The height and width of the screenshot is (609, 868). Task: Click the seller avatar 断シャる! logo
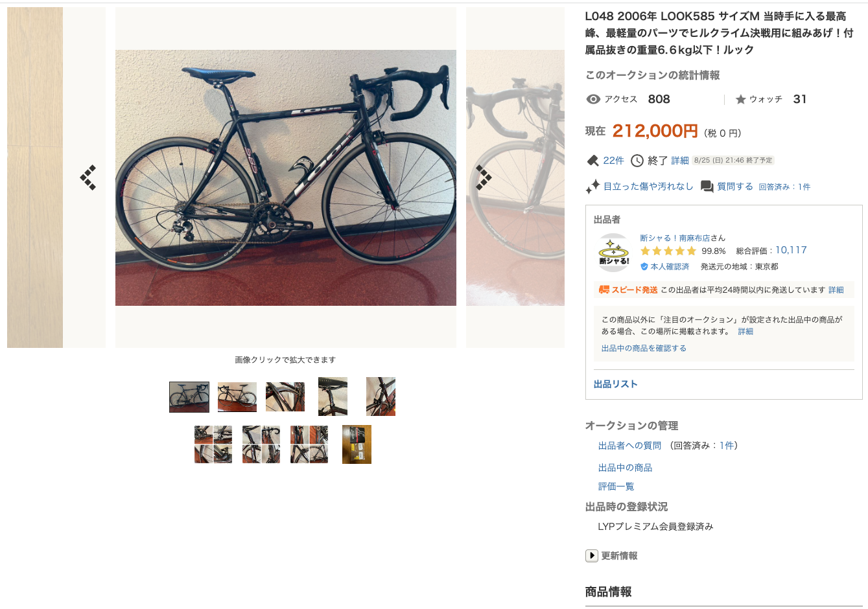coord(614,253)
